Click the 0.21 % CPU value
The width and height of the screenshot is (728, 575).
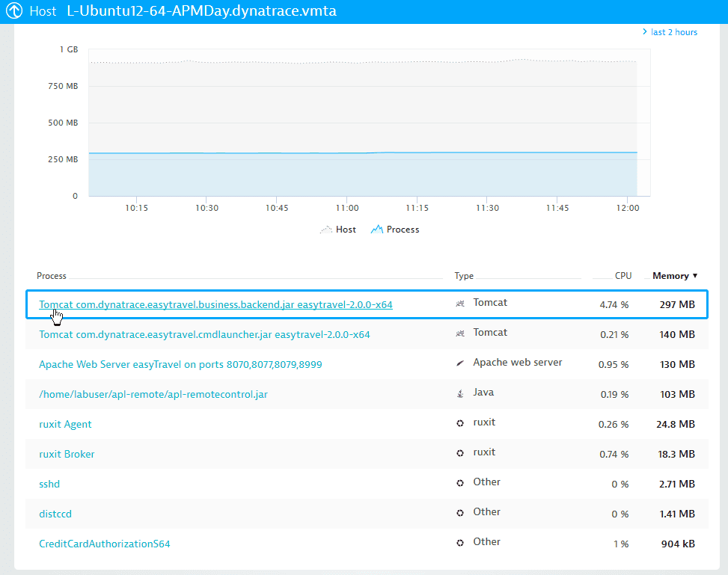click(x=614, y=334)
